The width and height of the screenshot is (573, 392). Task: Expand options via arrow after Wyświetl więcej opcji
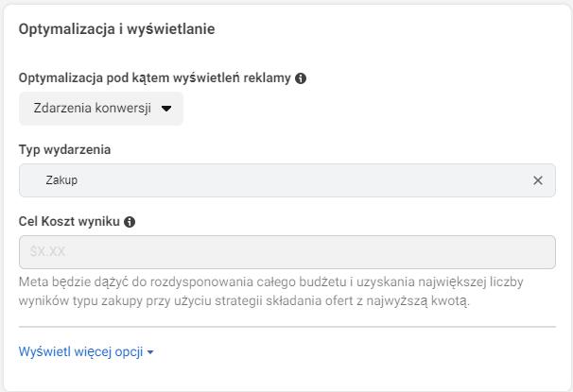pyautogui.click(x=150, y=353)
